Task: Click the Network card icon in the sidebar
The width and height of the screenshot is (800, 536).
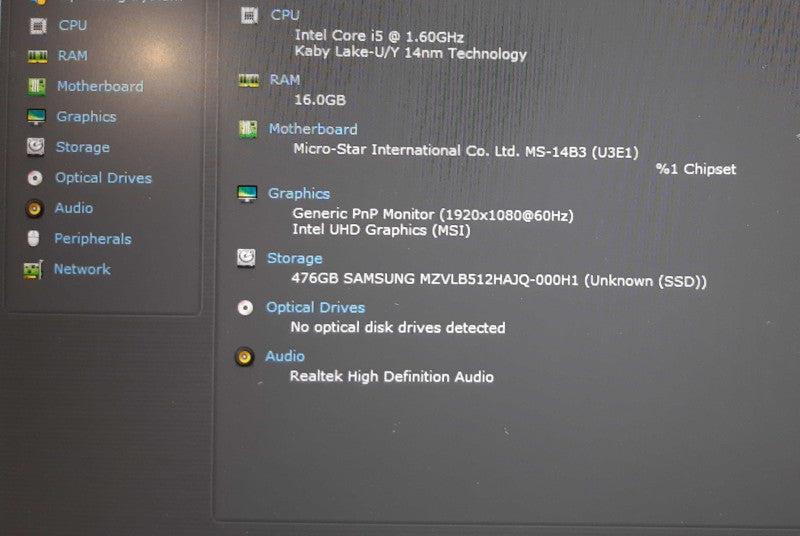Action: [33, 269]
